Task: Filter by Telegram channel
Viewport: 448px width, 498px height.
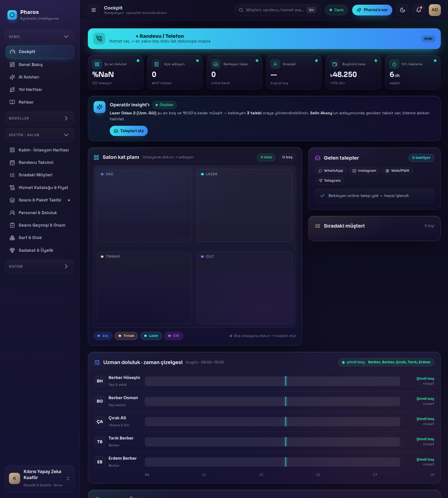Action: pyautogui.click(x=330, y=181)
